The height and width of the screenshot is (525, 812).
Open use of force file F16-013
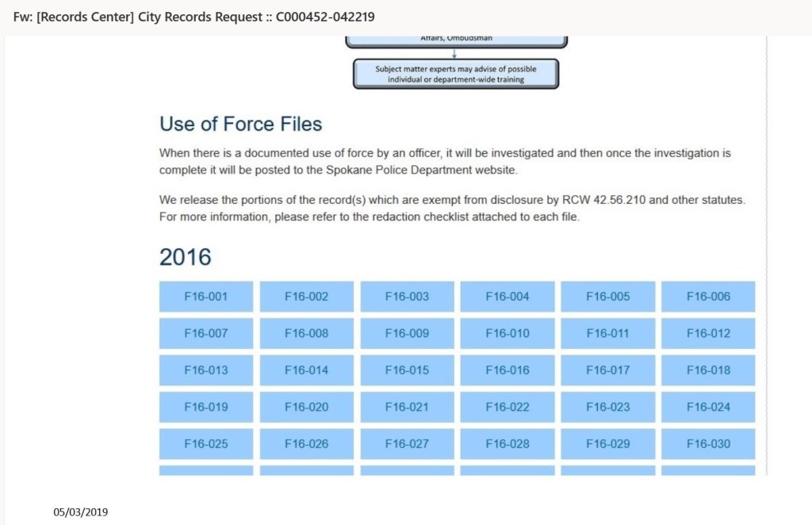pos(206,370)
